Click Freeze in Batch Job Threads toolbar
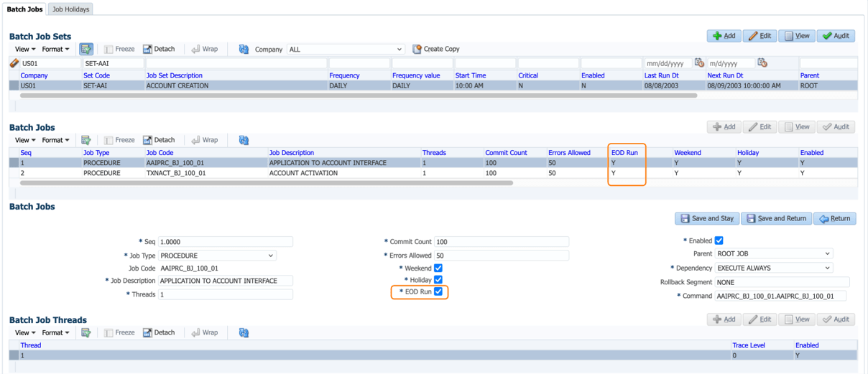 pos(119,332)
